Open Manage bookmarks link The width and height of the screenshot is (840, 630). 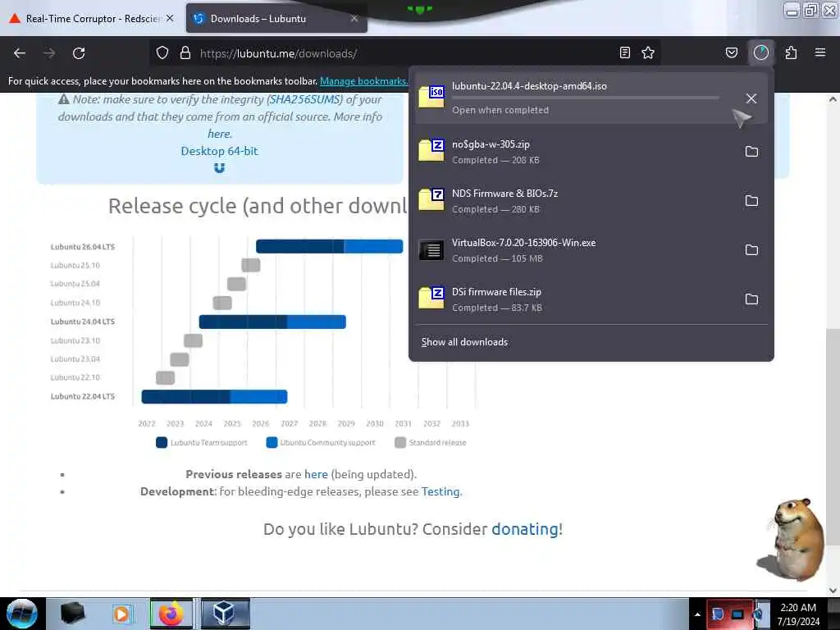[x=363, y=81]
